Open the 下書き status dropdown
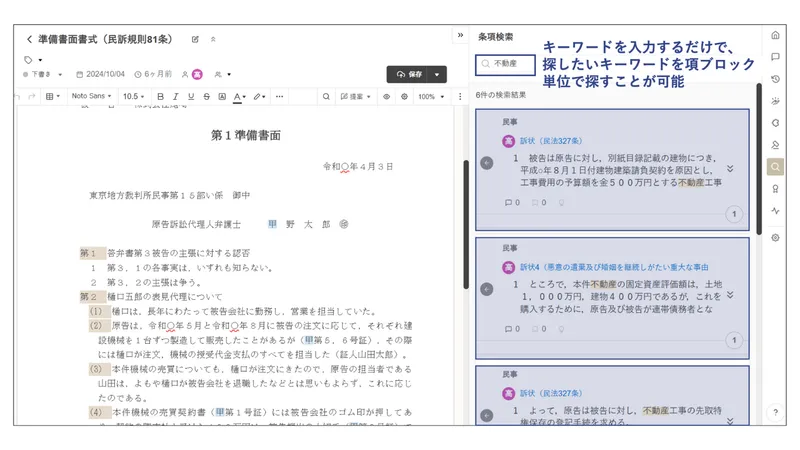The height and width of the screenshot is (450, 800). click(x=42, y=74)
